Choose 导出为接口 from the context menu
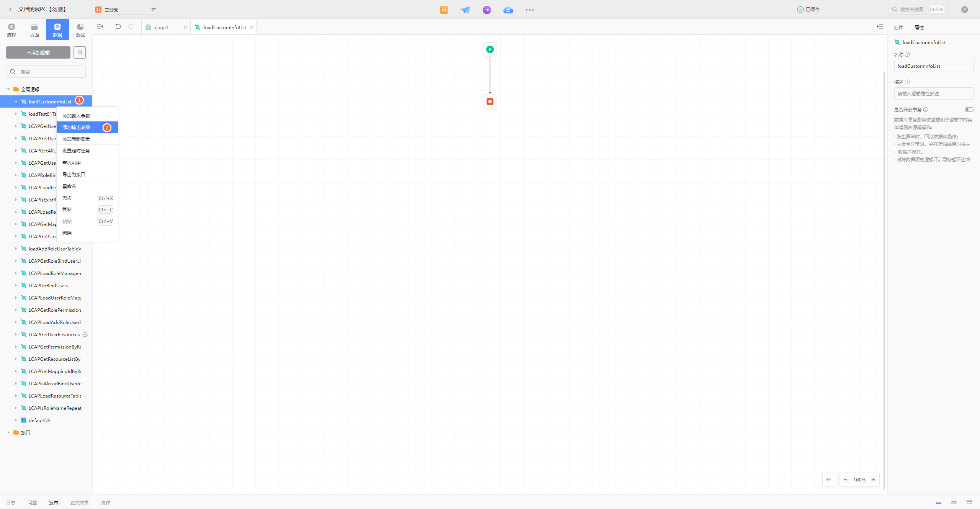Viewport: 980px width, 509px height. click(87, 174)
